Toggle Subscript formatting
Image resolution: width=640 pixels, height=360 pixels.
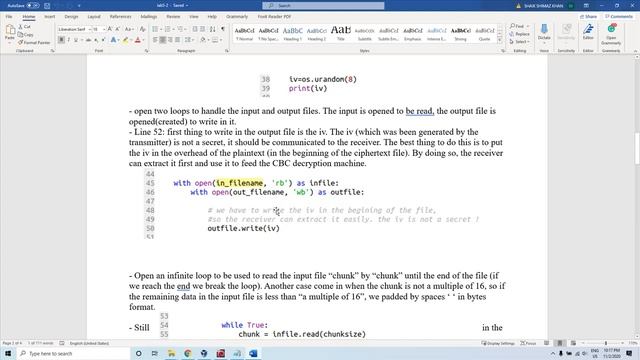point(96,40)
